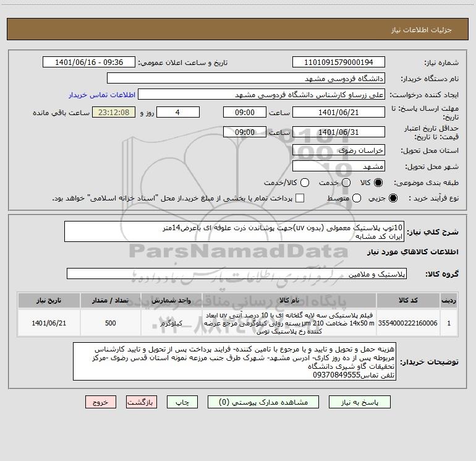Viewport: 476px width, 461px height.
Task: Click the row number 1 cell
Action: click(x=449, y=323)
